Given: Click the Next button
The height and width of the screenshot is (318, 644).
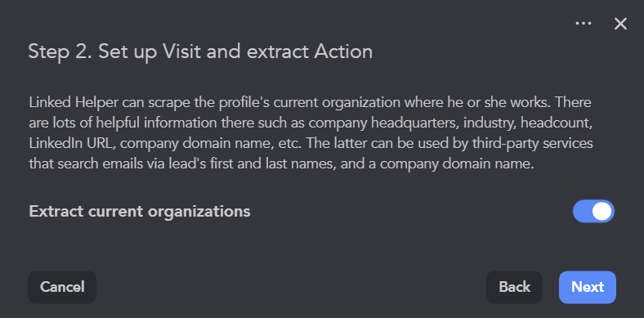Looking at the screenshot, I should (588, 287).
